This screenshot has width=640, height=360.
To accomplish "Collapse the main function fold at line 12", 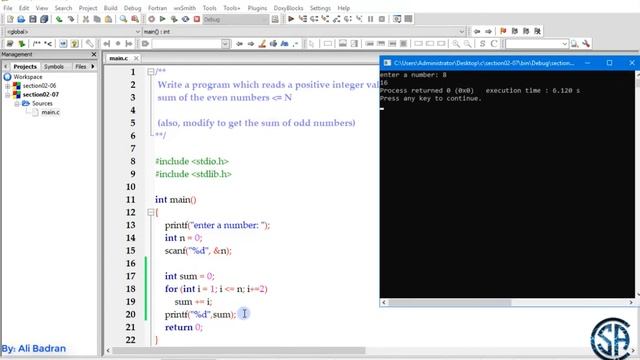I will click(x=151, y=212).
